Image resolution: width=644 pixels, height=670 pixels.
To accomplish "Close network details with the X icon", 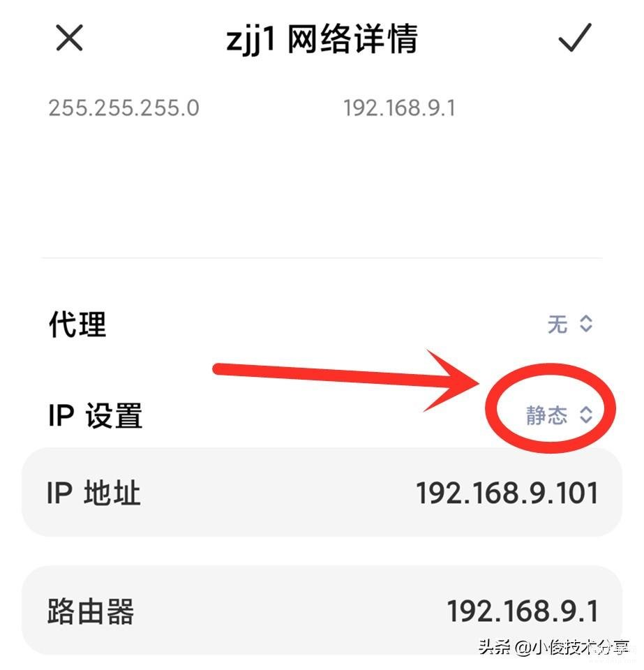I will coord(69,38).
